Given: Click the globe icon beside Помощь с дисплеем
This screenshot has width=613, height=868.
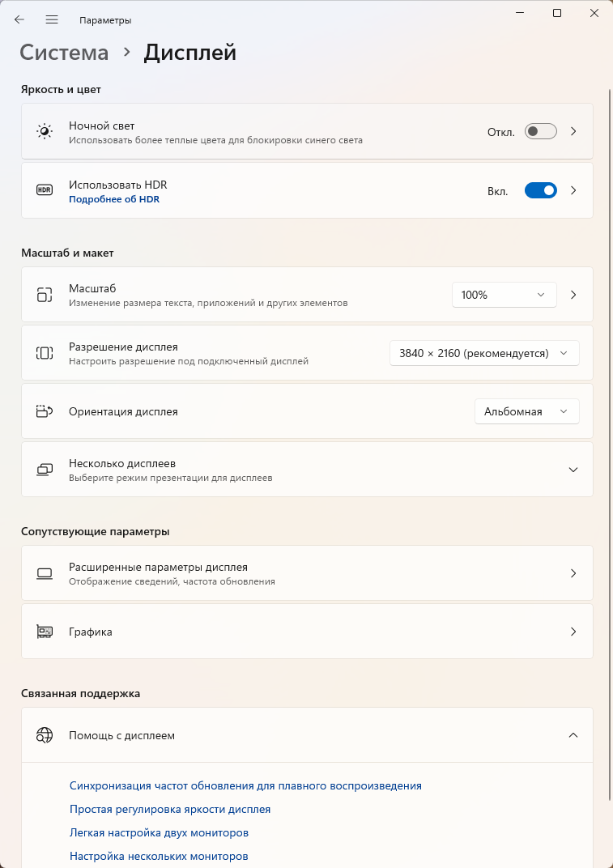Looking at the screenshot, I should click(x=45, y=735).
